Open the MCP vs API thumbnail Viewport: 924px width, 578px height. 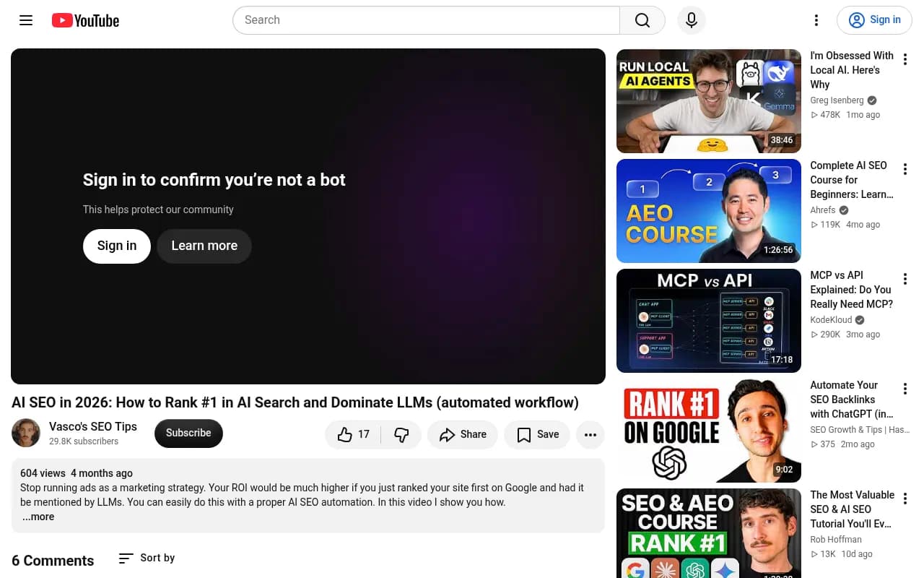point(709,321)
